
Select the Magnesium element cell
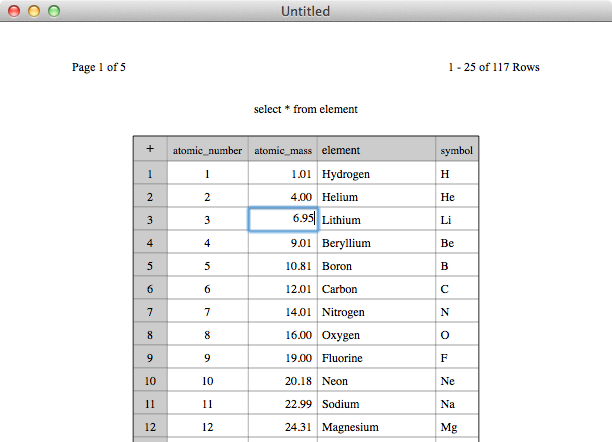[377, 427]
